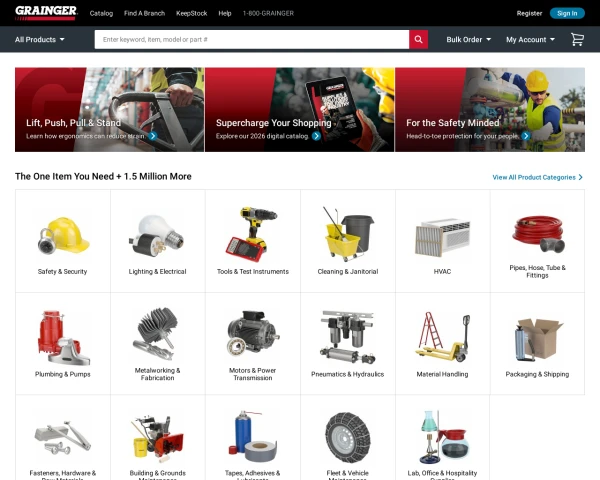
Task: Open Find A Branch
Action: (x=144, y=13)
